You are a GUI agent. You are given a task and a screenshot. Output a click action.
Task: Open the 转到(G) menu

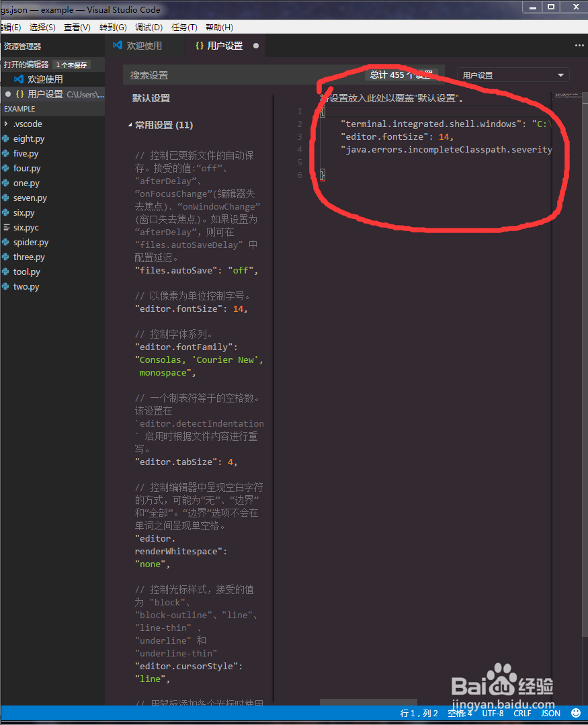[x=113, y=28]
